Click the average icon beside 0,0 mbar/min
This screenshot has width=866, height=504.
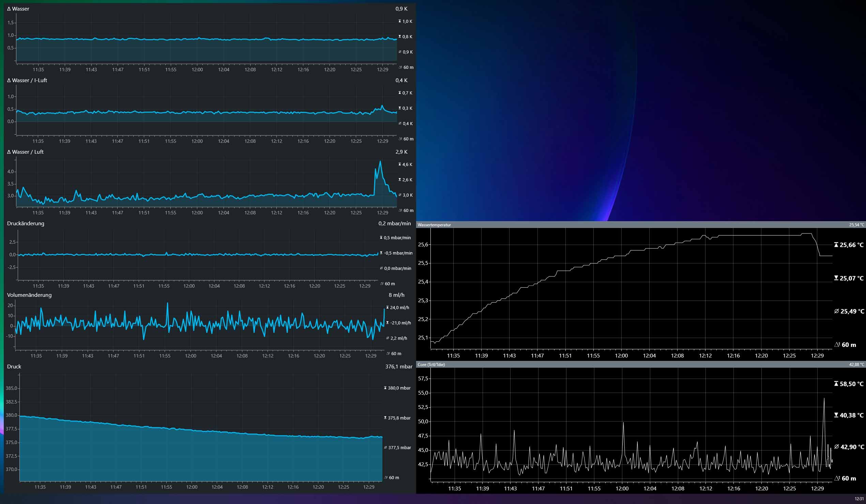click(x=381, y=268)
